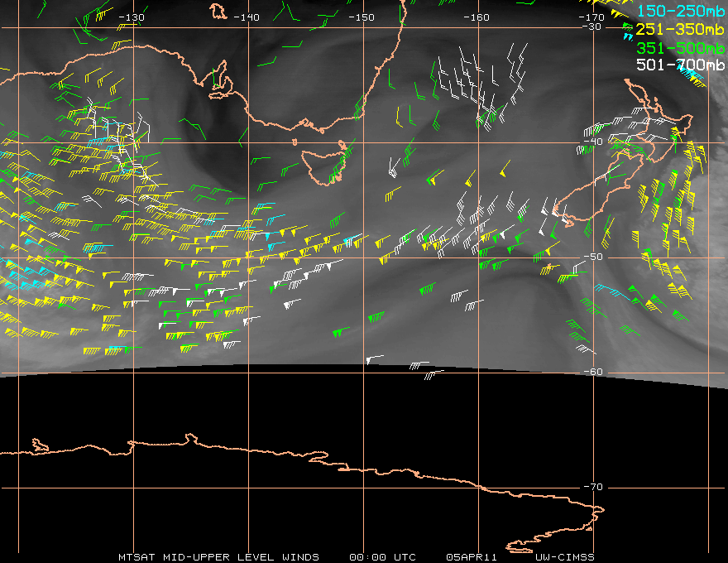Click the -50 latitude label
Image resolution: width=728 pixels, height=563 pixels.
click(593, 257)
